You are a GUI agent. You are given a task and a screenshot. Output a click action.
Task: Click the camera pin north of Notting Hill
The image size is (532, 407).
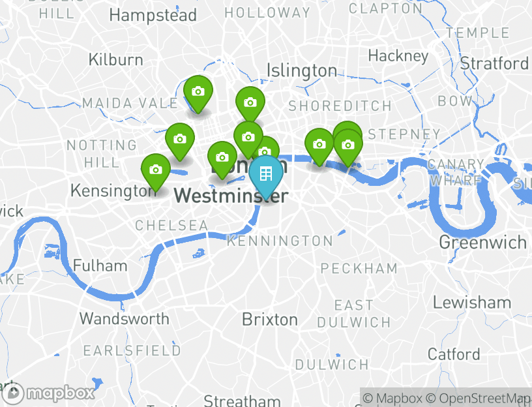tap(180, 139)
